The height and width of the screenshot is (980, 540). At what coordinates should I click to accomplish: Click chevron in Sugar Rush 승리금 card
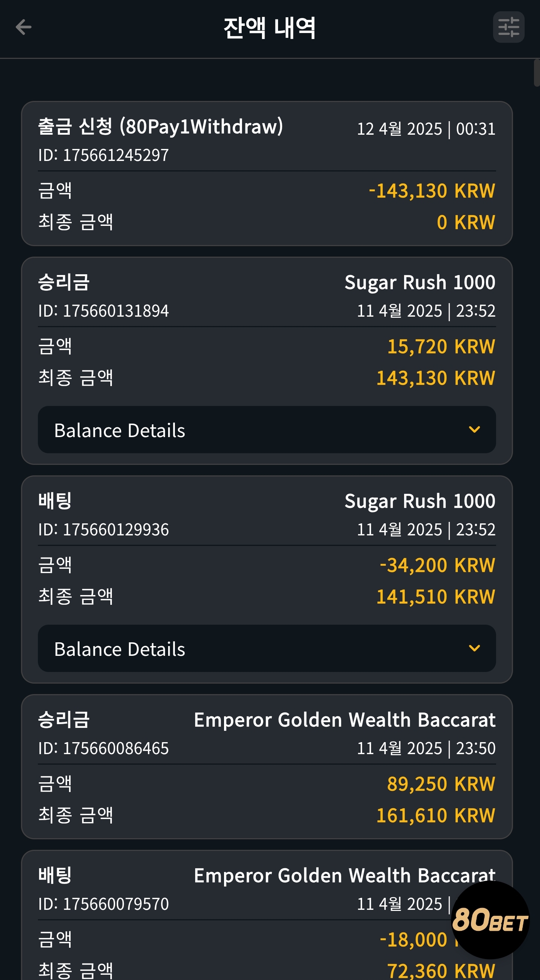click(474, 430)
